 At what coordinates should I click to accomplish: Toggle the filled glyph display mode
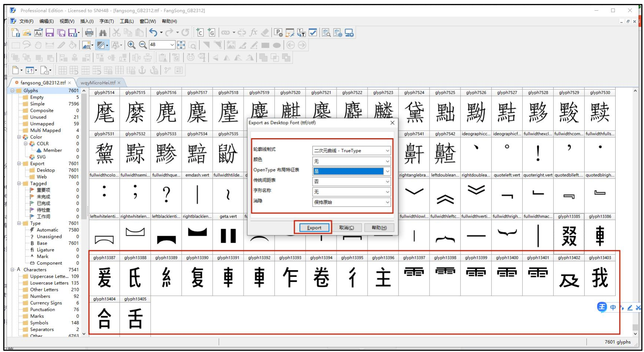[100, 45]
